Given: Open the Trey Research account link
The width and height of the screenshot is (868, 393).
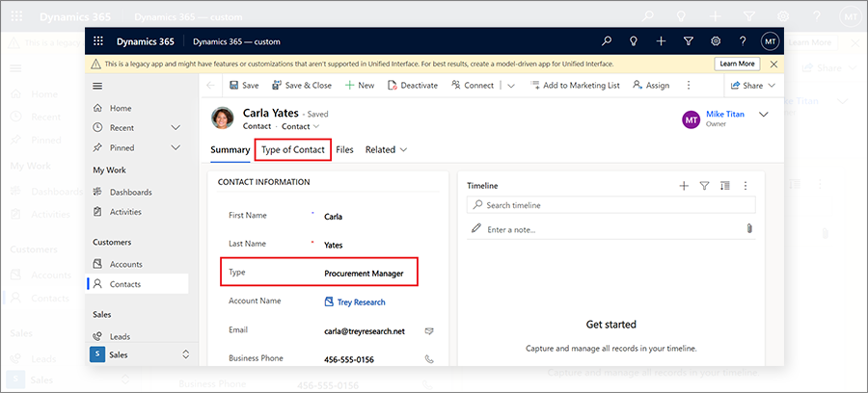Looking at the screenshot, I should click(354, 302).
